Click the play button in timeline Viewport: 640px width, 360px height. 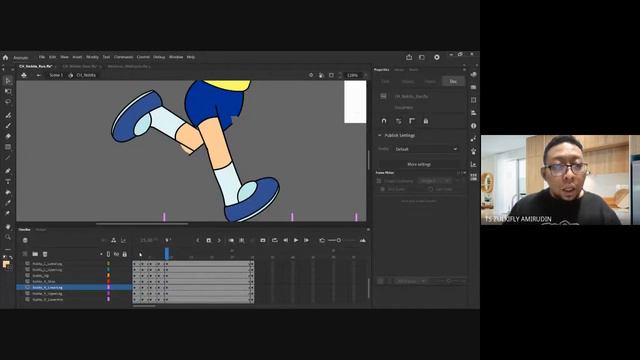(x=296, y=240)
